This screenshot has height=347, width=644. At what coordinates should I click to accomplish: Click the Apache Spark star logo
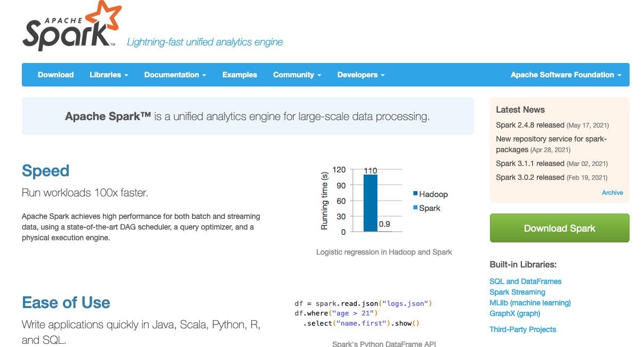72,24
